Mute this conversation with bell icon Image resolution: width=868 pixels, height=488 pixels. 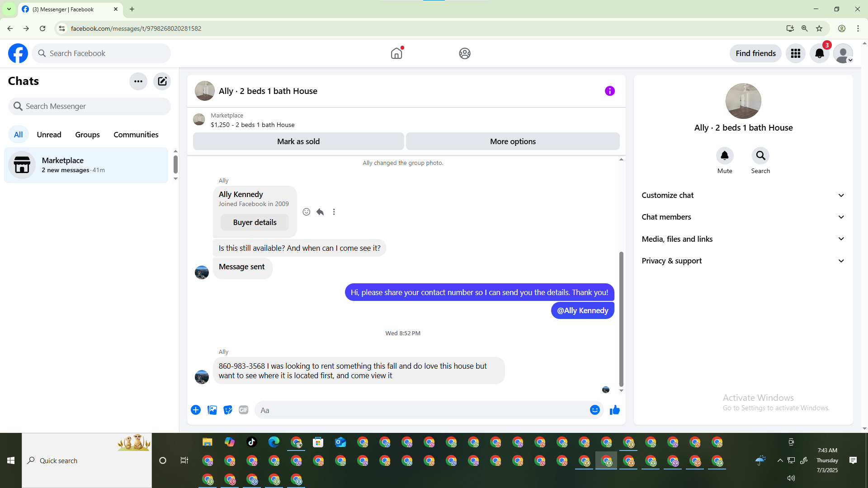(724, 156)
